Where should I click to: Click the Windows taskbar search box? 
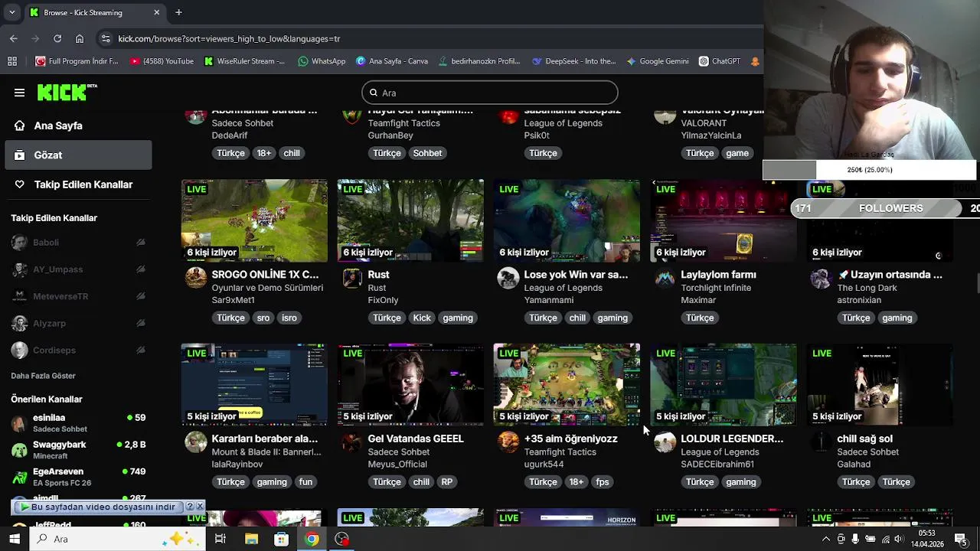coord(117,539)
